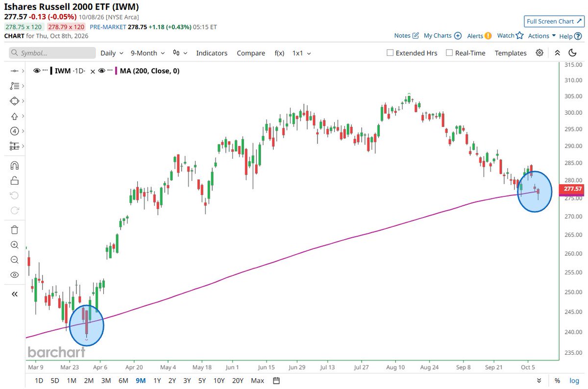Open the numbered pattern tool

(14, 131)
